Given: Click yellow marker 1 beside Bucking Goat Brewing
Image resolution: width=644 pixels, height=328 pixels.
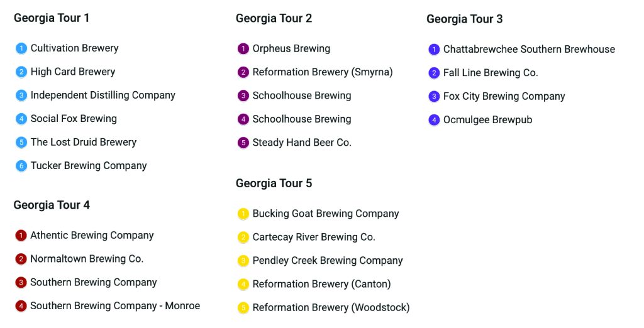Looking at the screenshot, I should tap(243, 214).
